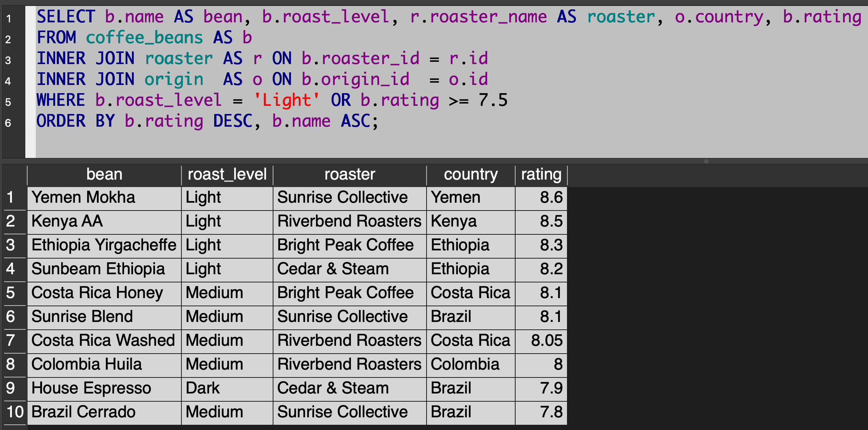Viewport: 868px width, 430px height.
Task: Click the 'coffee_beans' table name in the query
Action: [x=144, y=38]
